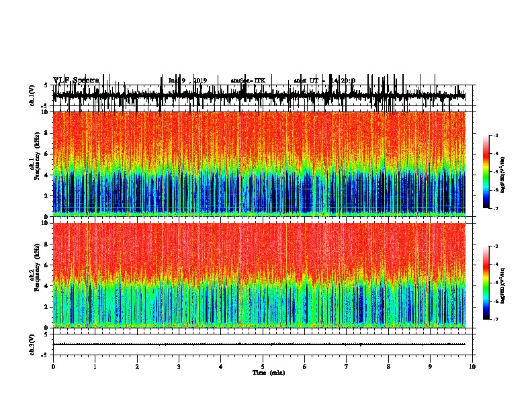The height and width of the screenshot is (411, 532).
Task: Click the ch.1(V) waveform axis label
Action: click(32, 95)
